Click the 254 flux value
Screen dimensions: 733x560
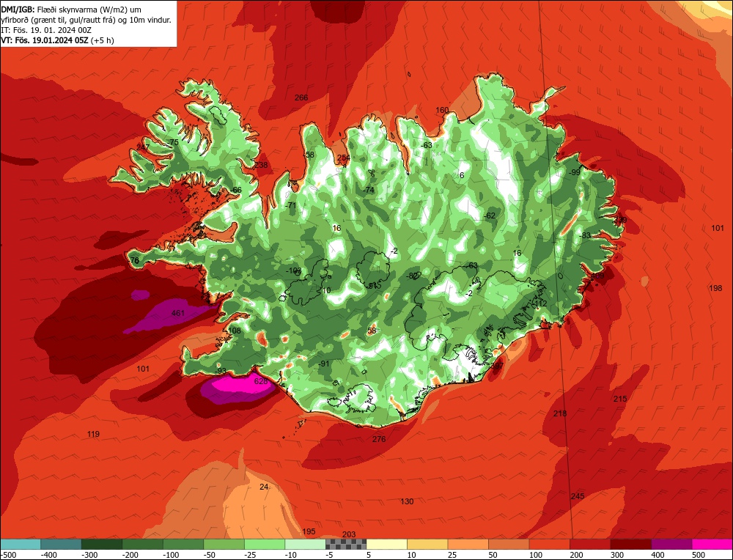(x=344, y=158)
